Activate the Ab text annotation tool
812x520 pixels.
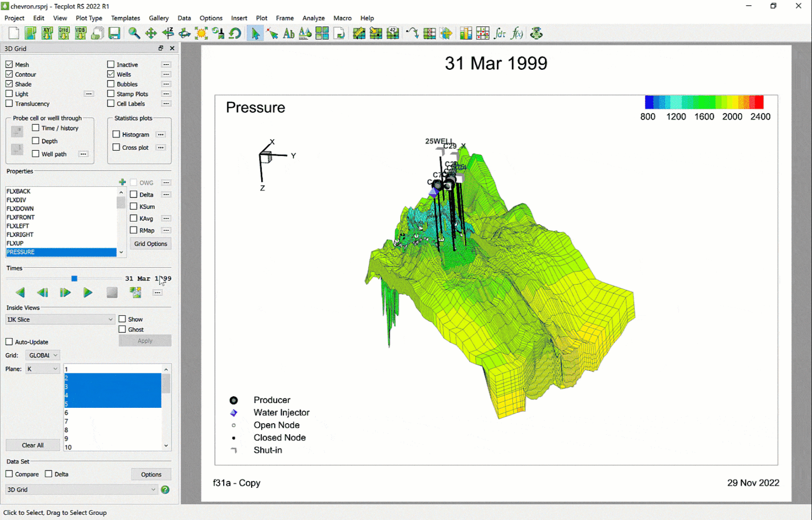tap(288, 33)
